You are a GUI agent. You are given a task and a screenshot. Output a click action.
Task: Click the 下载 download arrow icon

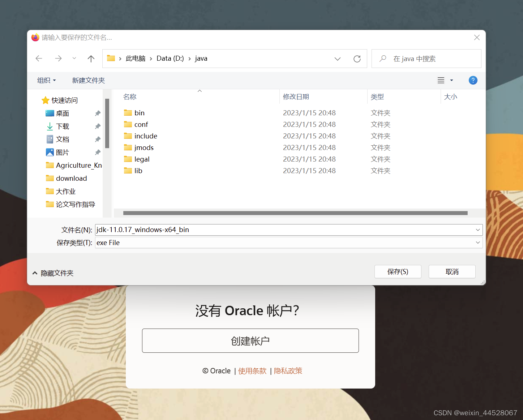point(50,126)
